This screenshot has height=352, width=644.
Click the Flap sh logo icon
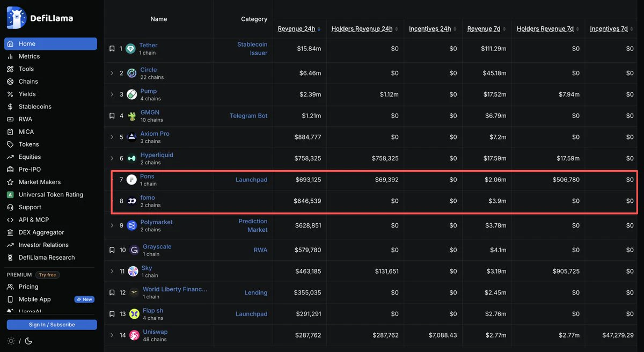134,314
